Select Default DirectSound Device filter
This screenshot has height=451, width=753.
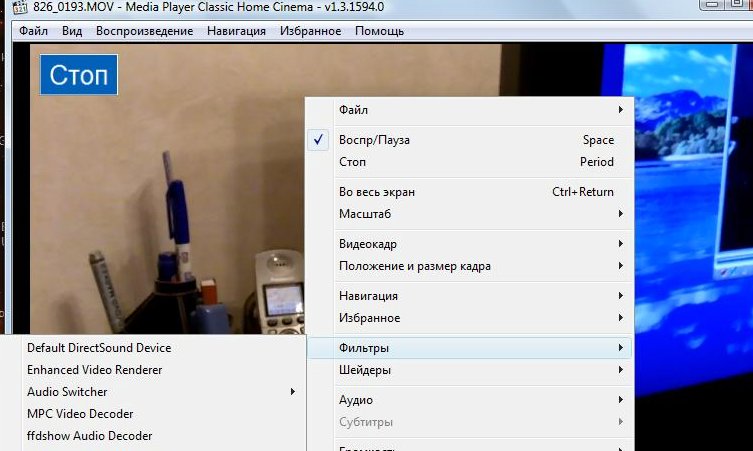click(153, 348)
